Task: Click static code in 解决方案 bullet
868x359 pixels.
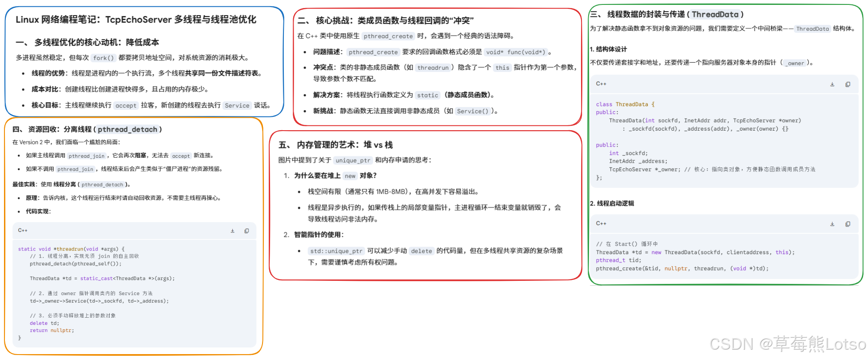Action: 427,95
